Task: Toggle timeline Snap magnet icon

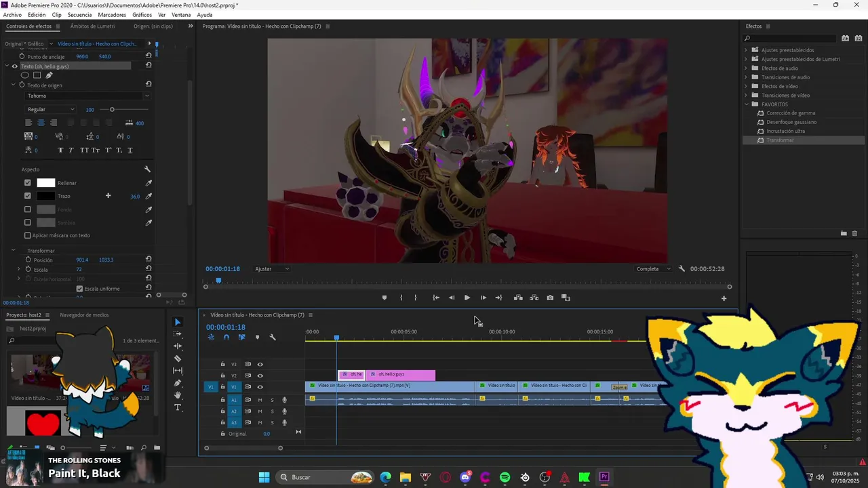Action: [x=226, y=337]
